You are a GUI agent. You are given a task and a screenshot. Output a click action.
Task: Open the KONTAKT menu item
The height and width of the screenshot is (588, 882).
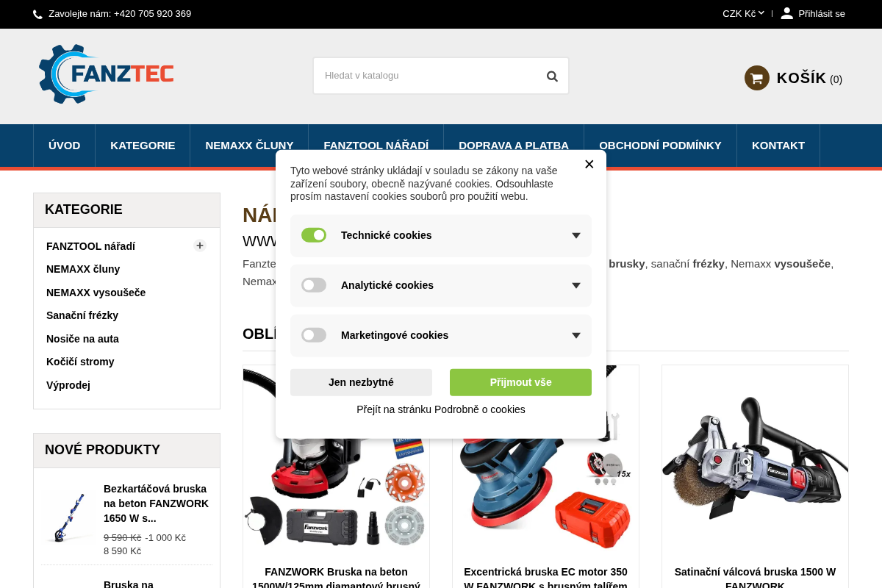(778, 146)
